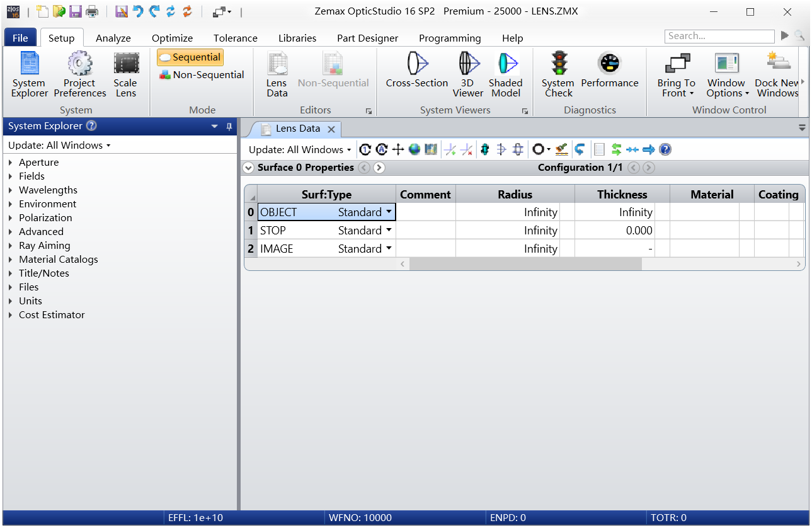Switch to Sequential mode
This screenshot has width=812, height=528.
(190, 57)
